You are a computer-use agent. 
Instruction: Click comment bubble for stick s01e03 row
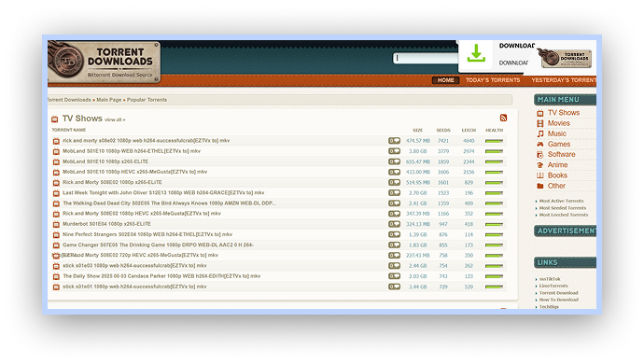click(x=394, y=266)
